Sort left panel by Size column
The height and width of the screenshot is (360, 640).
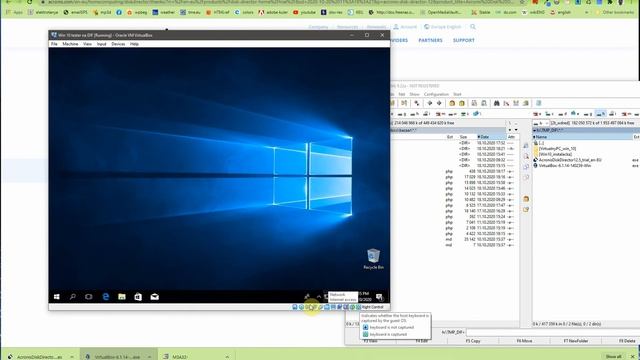(464, 137)
